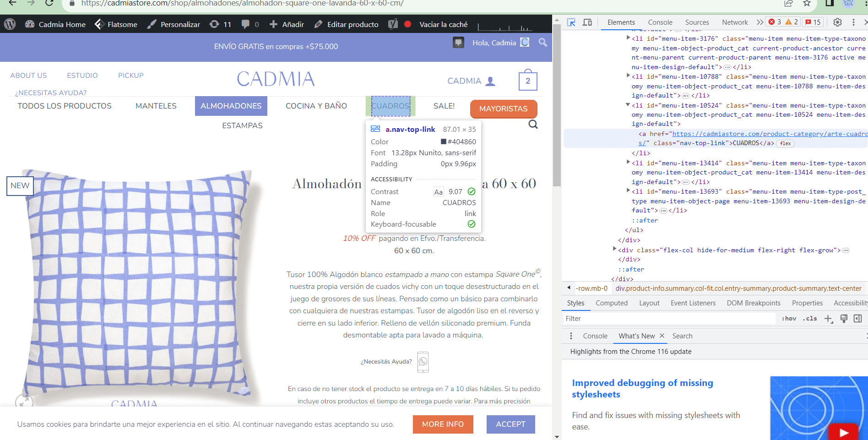Select the Elements tab
Image resolution: width=868 pixels, height=440 pixels.
pyautogui.click(x=621, y=22)
